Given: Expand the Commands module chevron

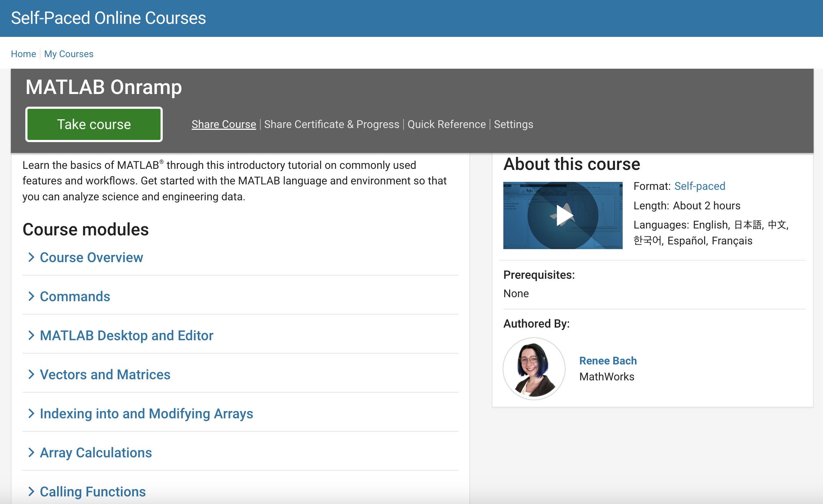Looking at the screenshot, I should (x=31, y=296).
